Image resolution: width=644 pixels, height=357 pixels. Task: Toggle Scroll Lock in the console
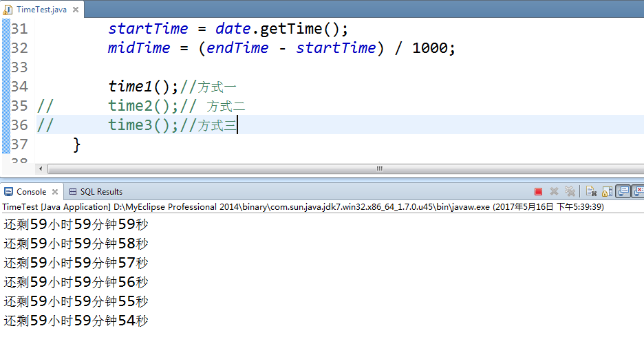point(607,192)
